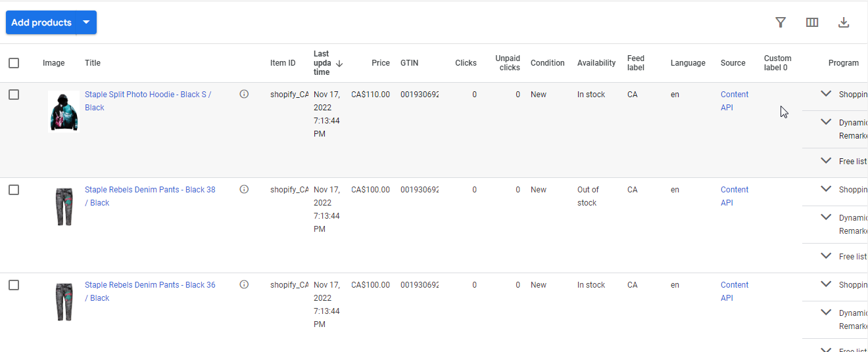Expand Free listings chevron for the hoodie row
Screen dimensions: 868x352
[x=826, y=161]
